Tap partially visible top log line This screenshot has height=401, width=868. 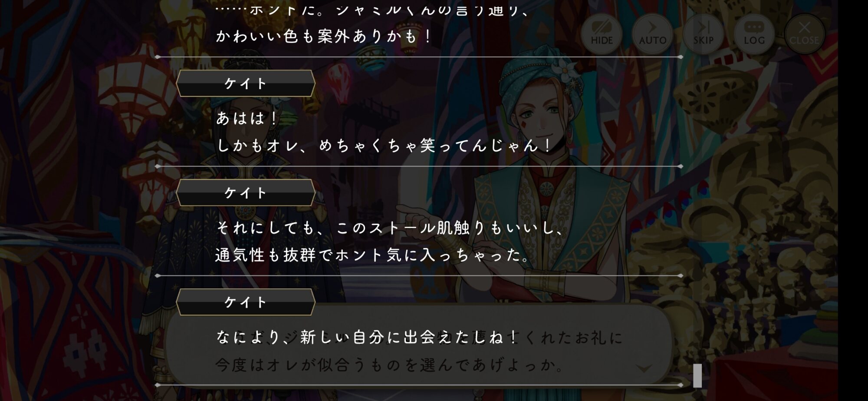[x=372, y=10]
